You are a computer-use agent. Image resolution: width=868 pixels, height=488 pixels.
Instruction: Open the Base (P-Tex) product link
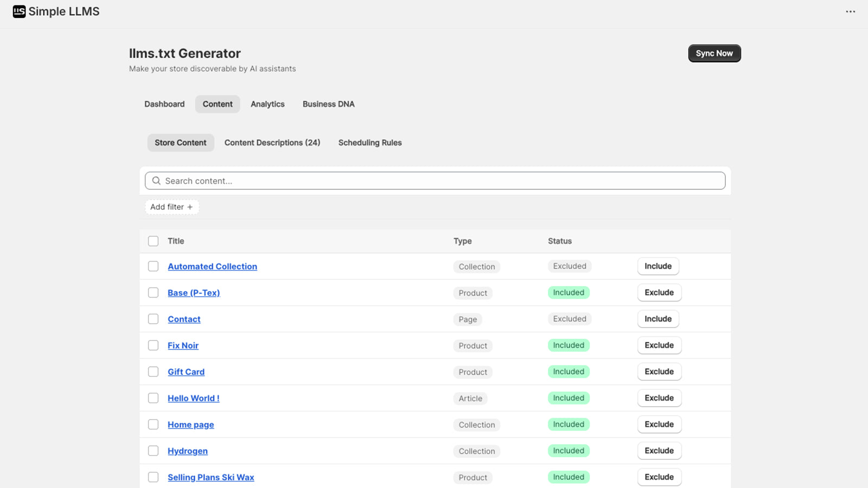pyautogui.click(x=194, y=293)
